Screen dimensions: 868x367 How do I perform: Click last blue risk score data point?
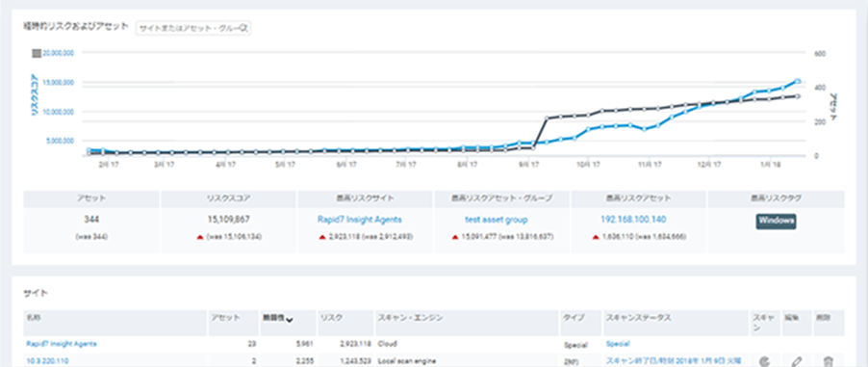pos(797,81)
